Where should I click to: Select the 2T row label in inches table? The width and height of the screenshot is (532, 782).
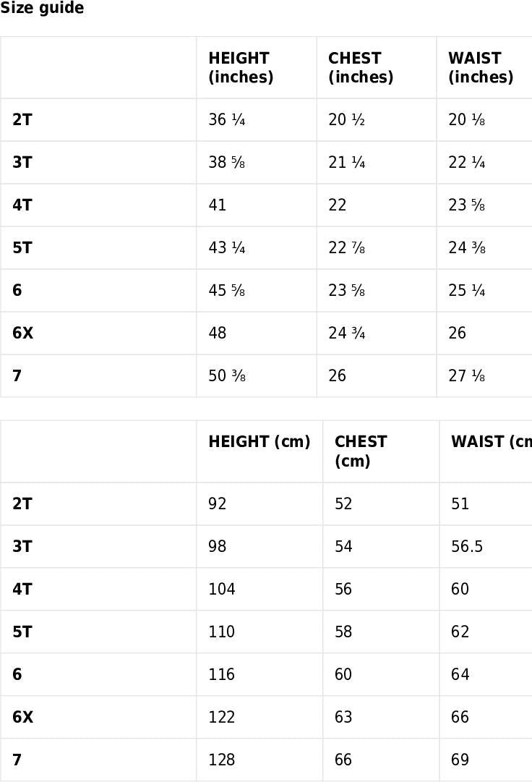coord(22,119)
